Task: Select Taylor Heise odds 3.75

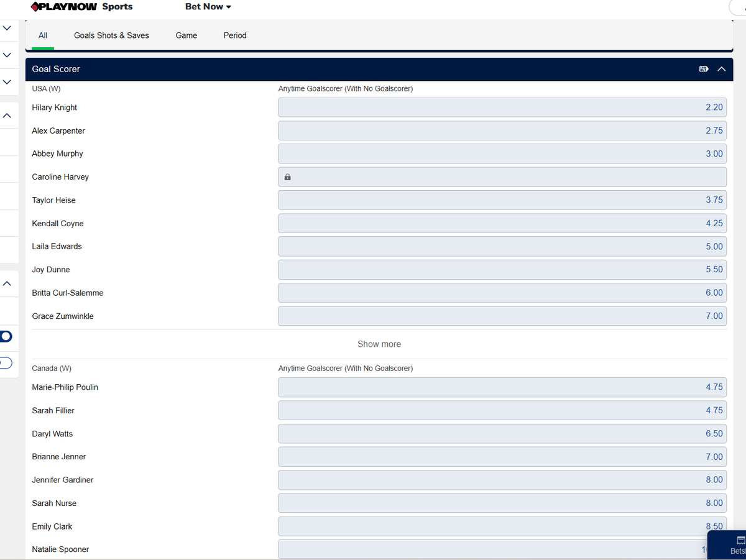Action: coord(502,200)
